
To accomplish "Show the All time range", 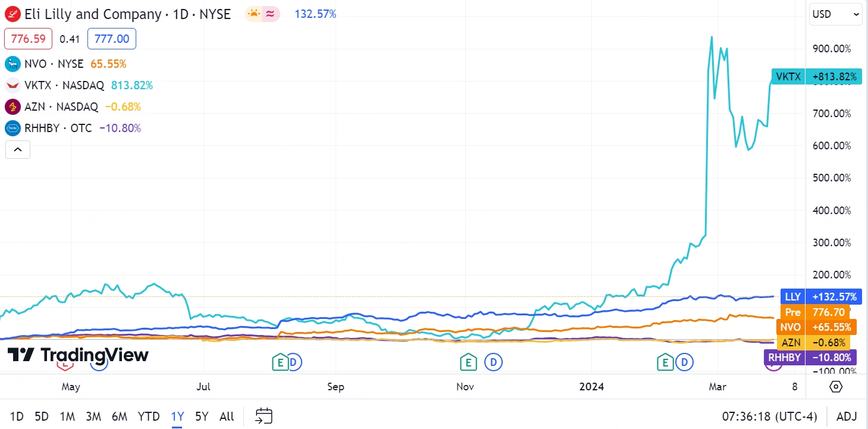I will click(227, 416).
